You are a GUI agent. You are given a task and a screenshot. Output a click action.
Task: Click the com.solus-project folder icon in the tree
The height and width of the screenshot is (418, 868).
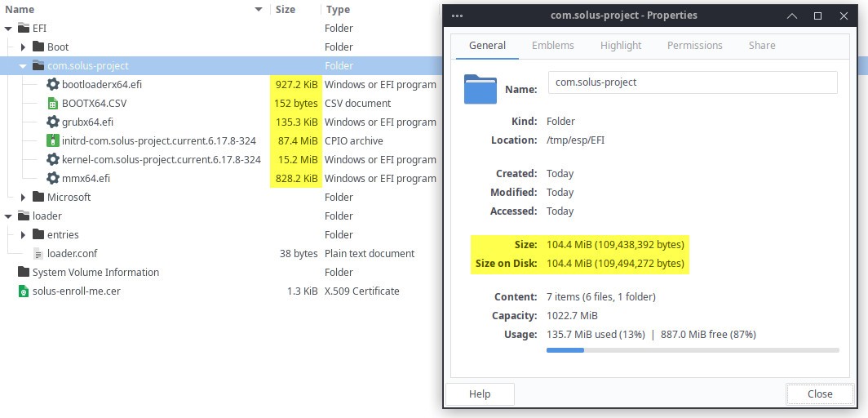(x=38, y=66)
